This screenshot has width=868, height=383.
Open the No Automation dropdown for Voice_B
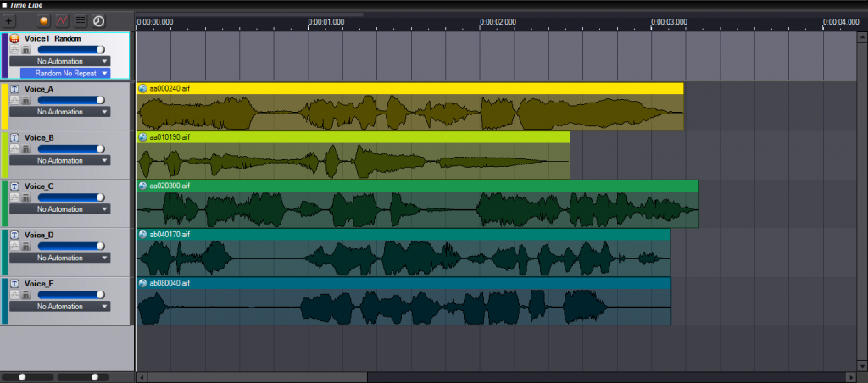point(60,160)
